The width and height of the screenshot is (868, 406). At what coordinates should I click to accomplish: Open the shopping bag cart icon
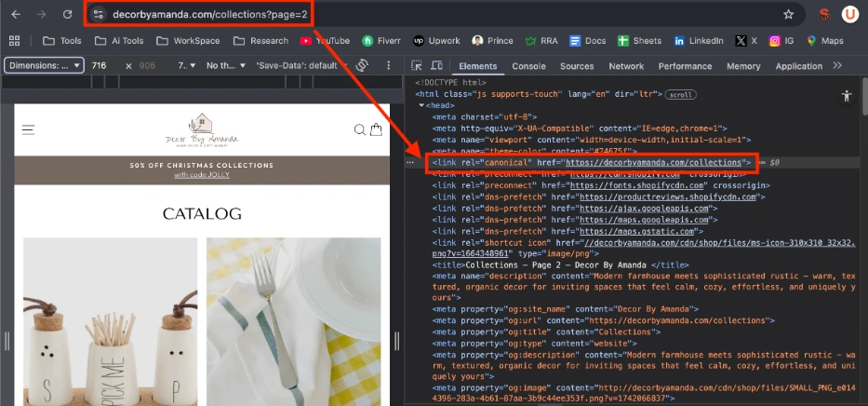tap(376, 130)
